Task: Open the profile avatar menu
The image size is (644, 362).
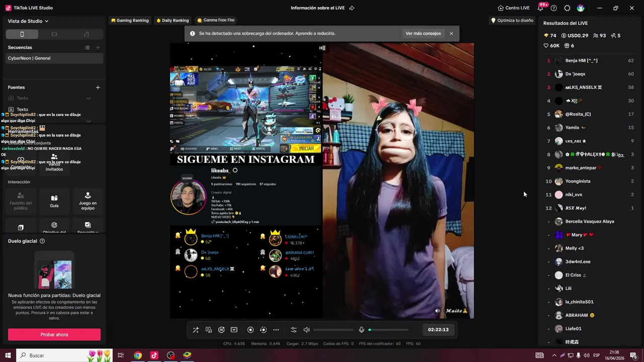Action: (x=581, y=8)
